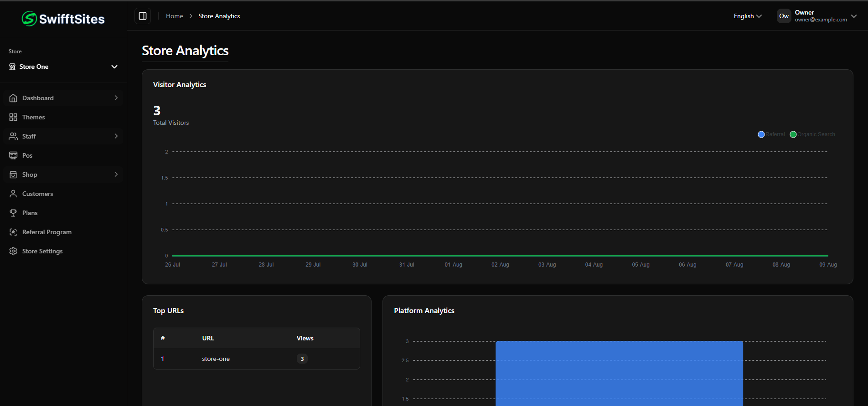
Task: Click the Pos terminal icon
Action: click(13, 155)
